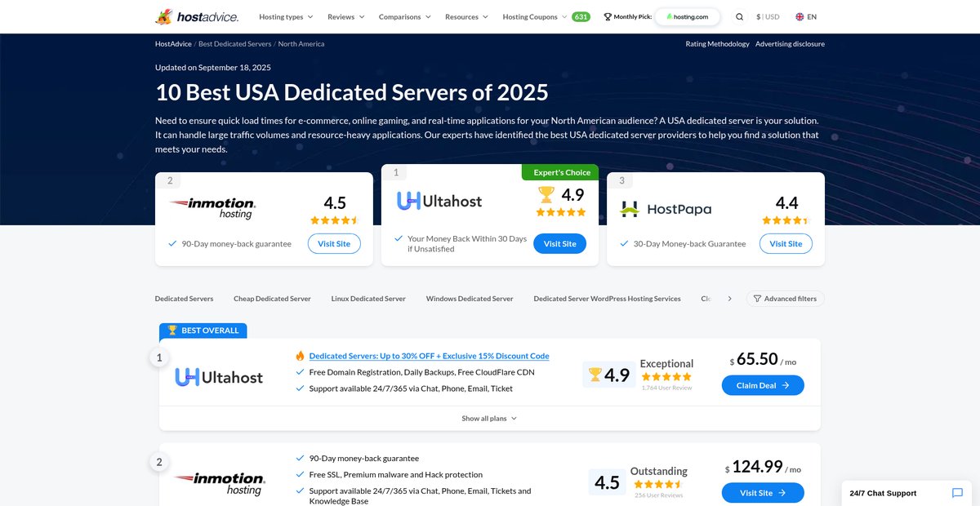Click the HostAdvice logo

[197, 16]
